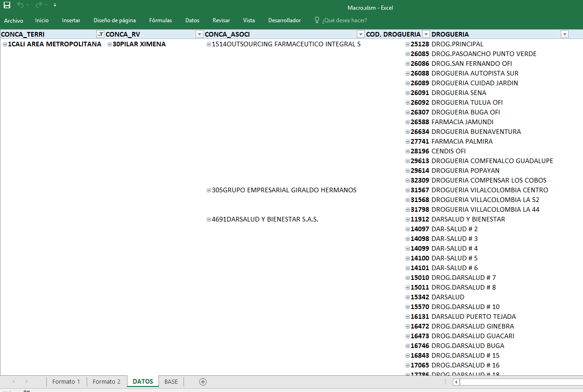Switch to the Insertar ribbon tab

pyautogui.click(x=71, y=20)
